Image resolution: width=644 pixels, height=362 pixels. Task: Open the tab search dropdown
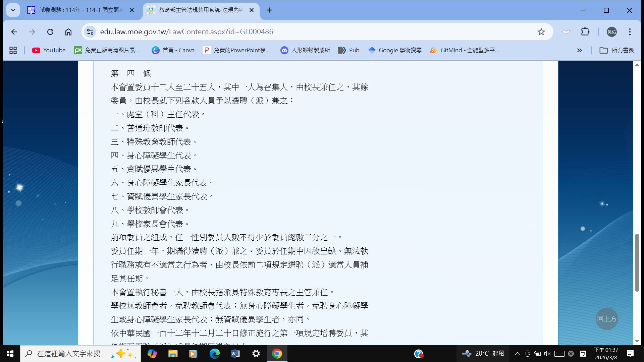point(13,10)
